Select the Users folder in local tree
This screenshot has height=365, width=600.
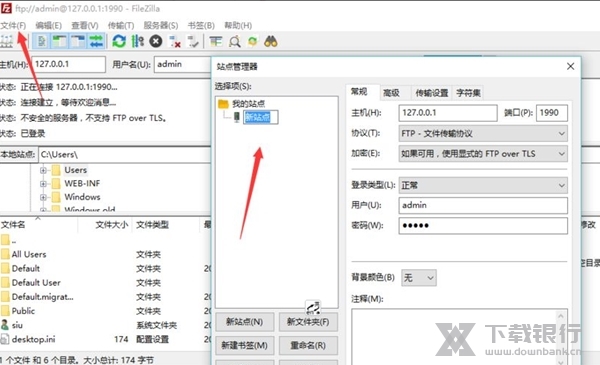click(75, 170)
